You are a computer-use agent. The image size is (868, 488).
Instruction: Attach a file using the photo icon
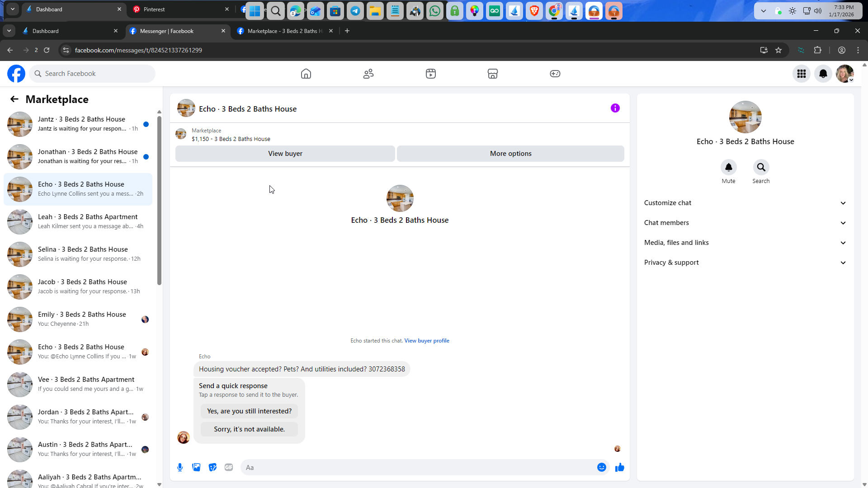tap(196, 467)
